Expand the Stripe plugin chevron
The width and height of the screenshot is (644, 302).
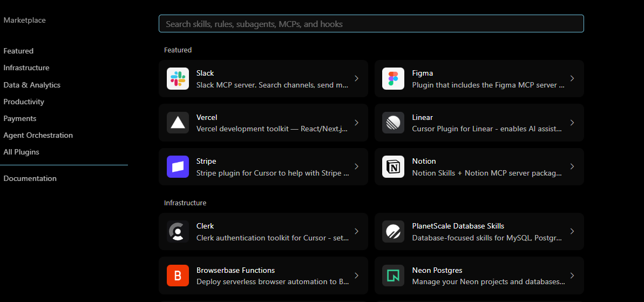(356, 166)
